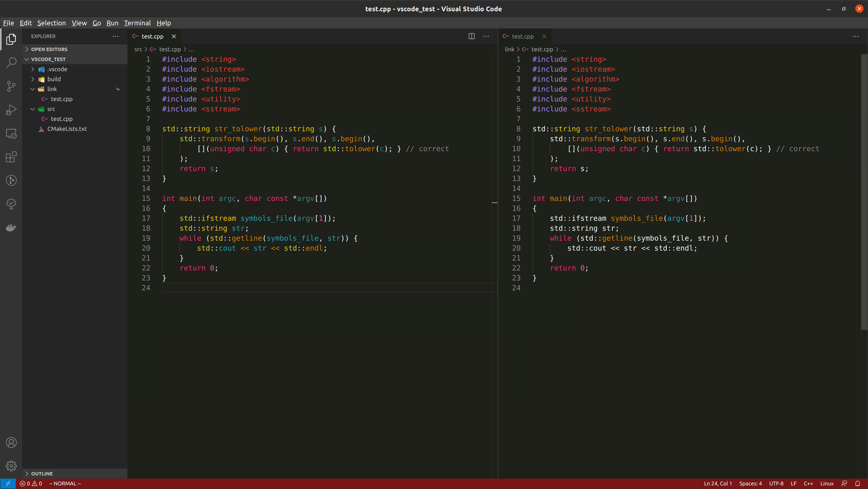Split the left editor right
868x489 pixels.
point(472,36)
